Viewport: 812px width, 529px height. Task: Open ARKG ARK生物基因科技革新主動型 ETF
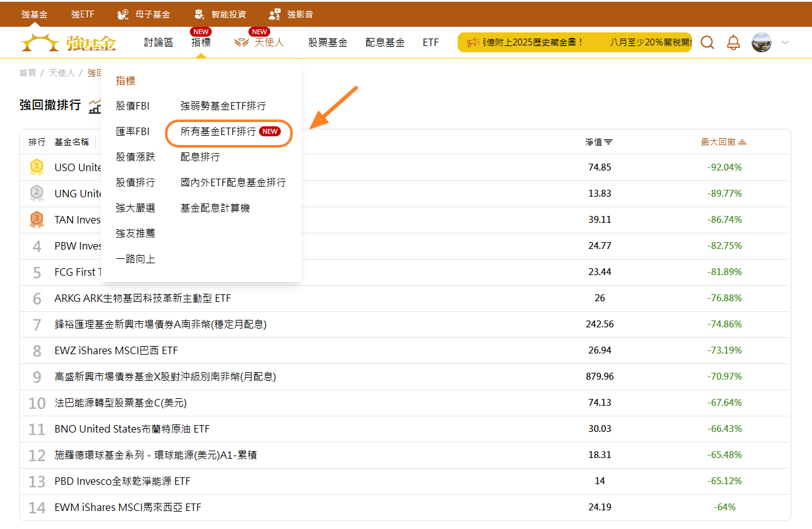click(x=143, y=298)
